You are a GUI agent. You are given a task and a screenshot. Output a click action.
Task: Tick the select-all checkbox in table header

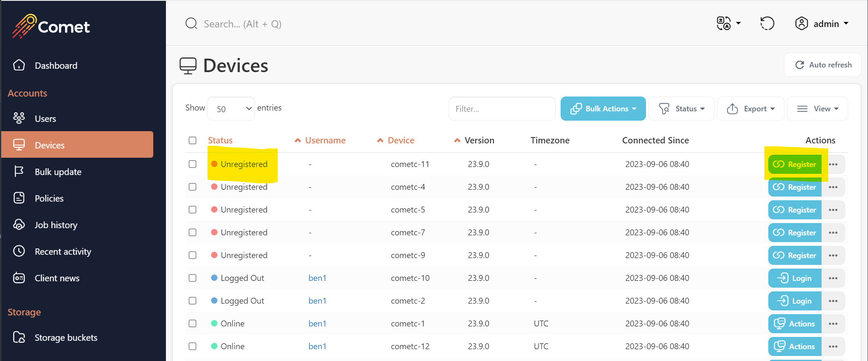point(193,140)
